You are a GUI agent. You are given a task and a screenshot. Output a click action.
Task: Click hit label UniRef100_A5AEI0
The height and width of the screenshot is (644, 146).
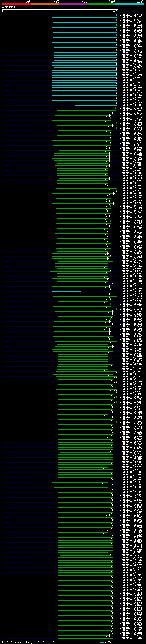tap(131, 50)
